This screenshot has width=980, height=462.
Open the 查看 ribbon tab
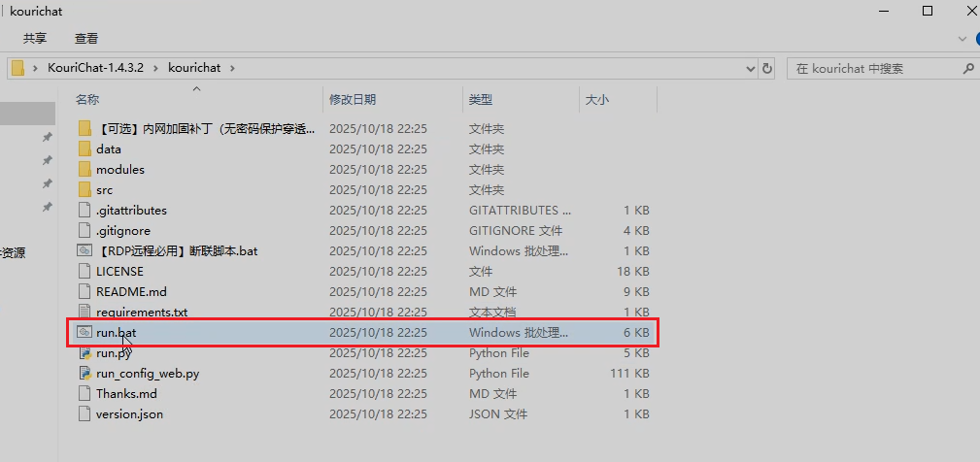86,39
